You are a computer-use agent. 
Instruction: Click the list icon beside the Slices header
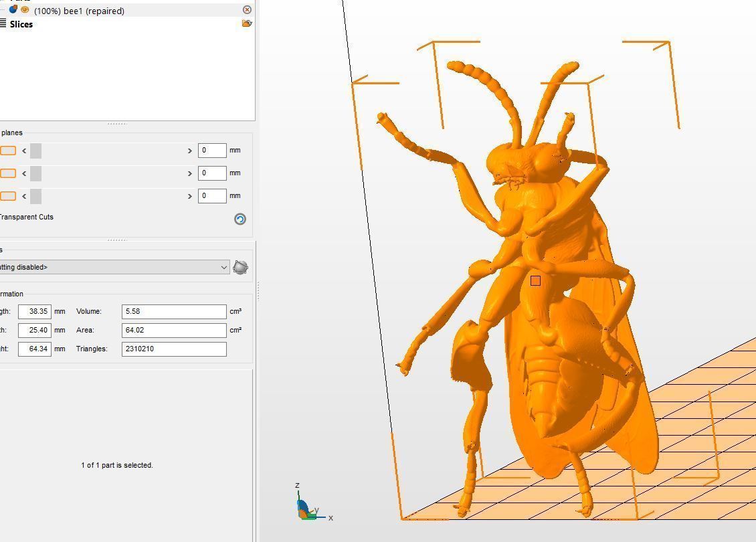tap(3, 24)
